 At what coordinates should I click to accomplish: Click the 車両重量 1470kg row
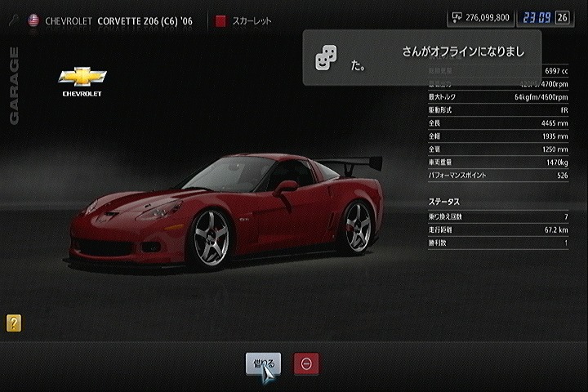498,163
